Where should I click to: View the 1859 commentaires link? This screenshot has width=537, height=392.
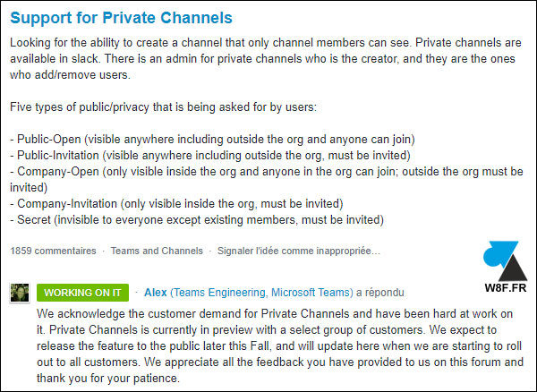[53, 251]
